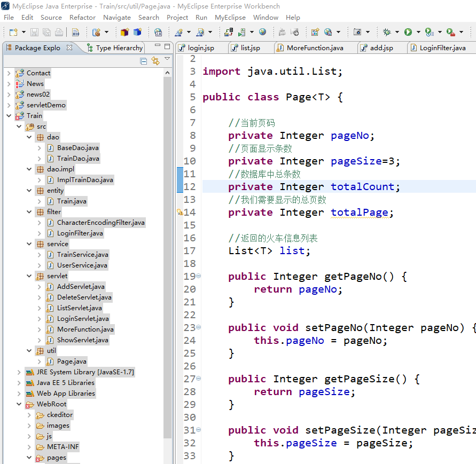Click the Save All toolbar icon
Image resolution: width=476 pixels, height=464 pixels.
pos(47,32)
